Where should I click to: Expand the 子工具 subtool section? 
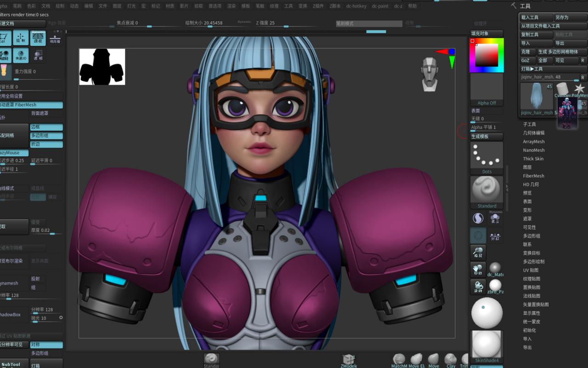[529, 124]
